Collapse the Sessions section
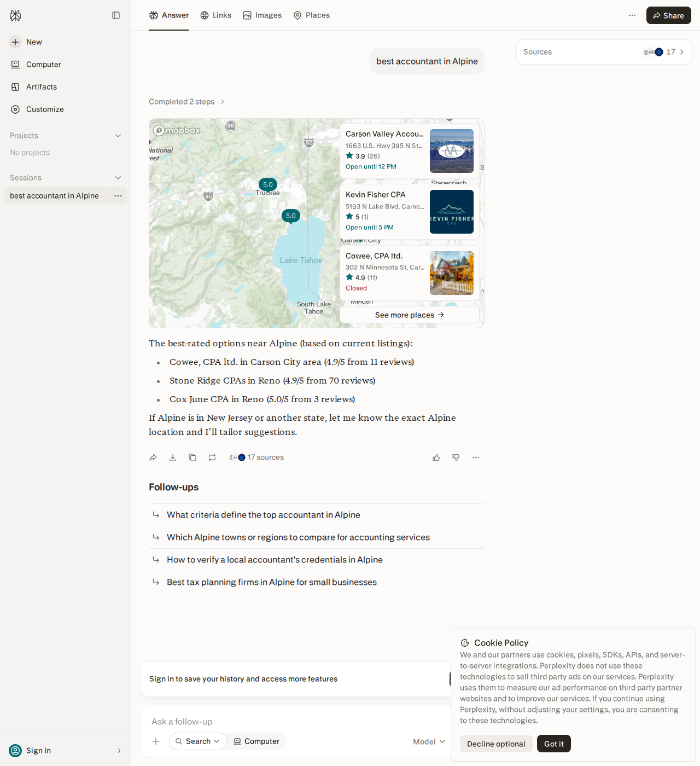The height and width of the screenshot is (766, 700). [118, 178]
